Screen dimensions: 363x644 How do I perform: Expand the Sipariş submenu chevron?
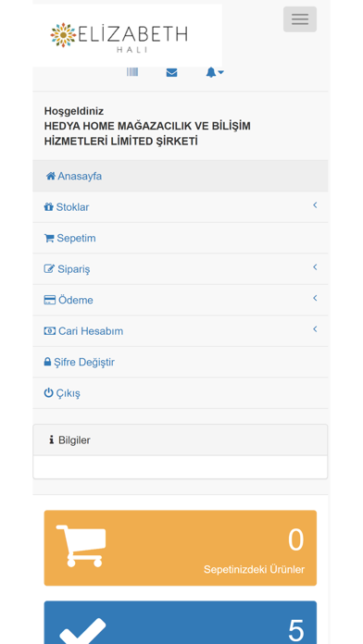coord(315,267)
